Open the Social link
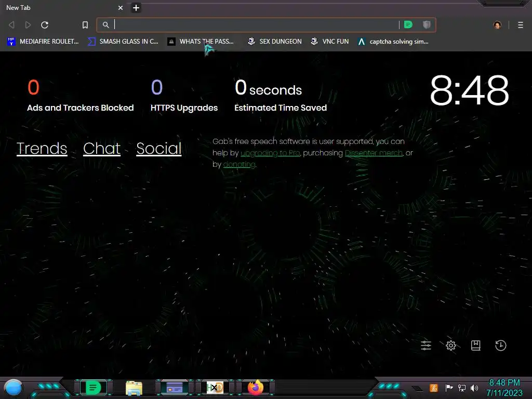This screenshot has width=532, height=399. [x=159, y=148]
